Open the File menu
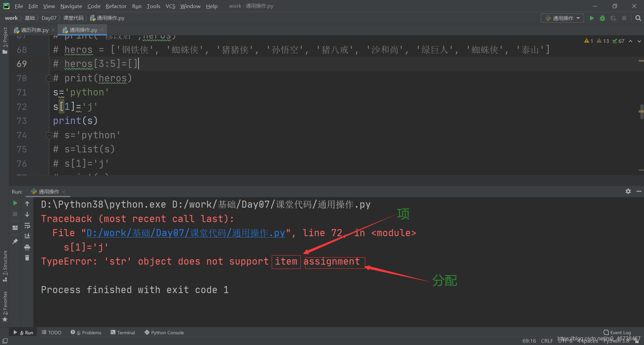The height and width of the screenshot is (345, 644). click(19, 6)
